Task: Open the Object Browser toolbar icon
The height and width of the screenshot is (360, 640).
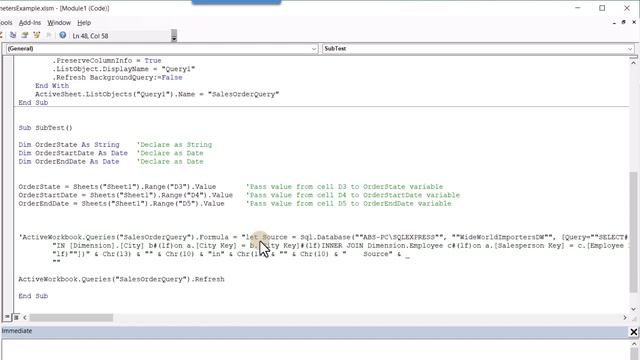Action: 37,36
